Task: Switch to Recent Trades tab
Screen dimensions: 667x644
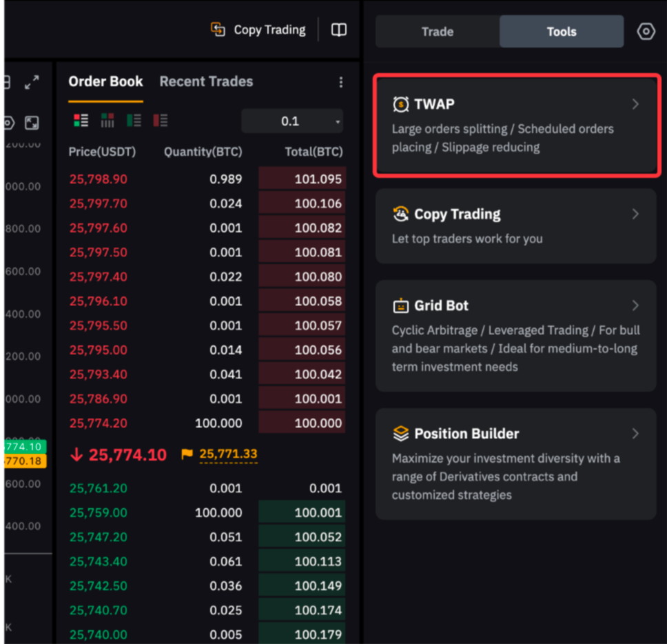Action: (206, 81)
